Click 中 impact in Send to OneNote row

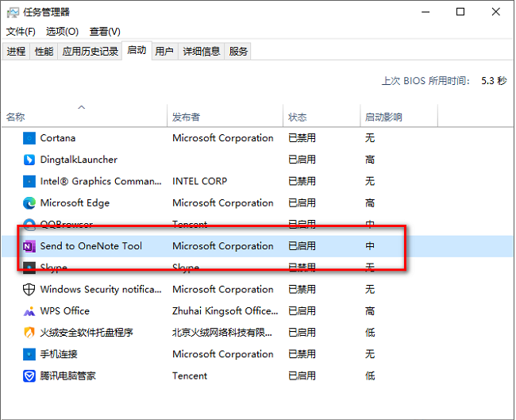pyautogui.click(x=370, y=246)
